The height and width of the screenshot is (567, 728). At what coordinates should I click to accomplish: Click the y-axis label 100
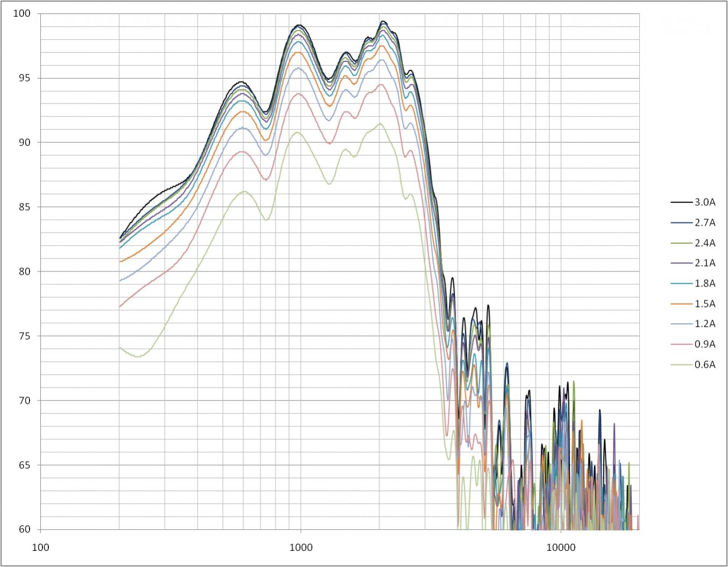point(22,13)
